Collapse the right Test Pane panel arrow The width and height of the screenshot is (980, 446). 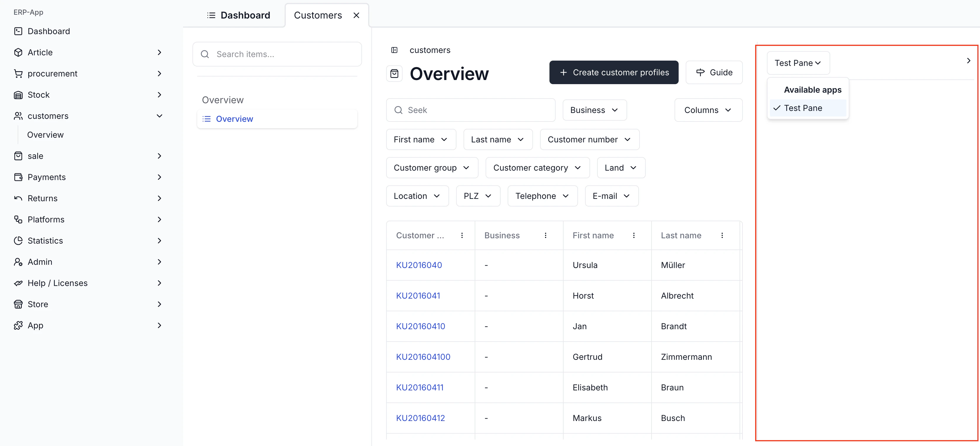[968, 61]
